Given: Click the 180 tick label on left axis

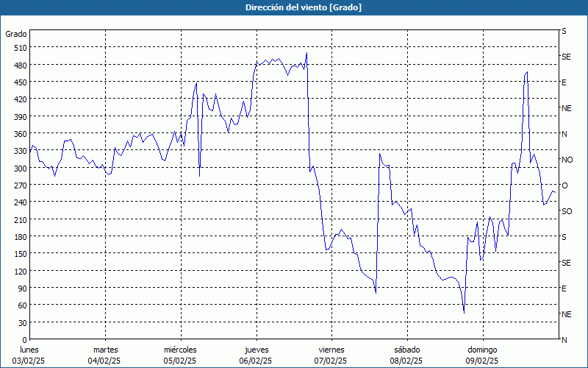Looking at the screenshot, I should click(20, 237).
